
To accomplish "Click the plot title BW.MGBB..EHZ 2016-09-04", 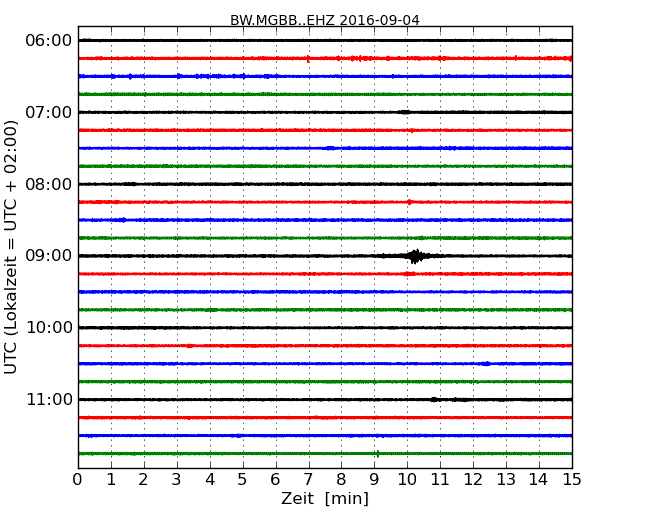I will pyautogui.click(x=325, y=20).
